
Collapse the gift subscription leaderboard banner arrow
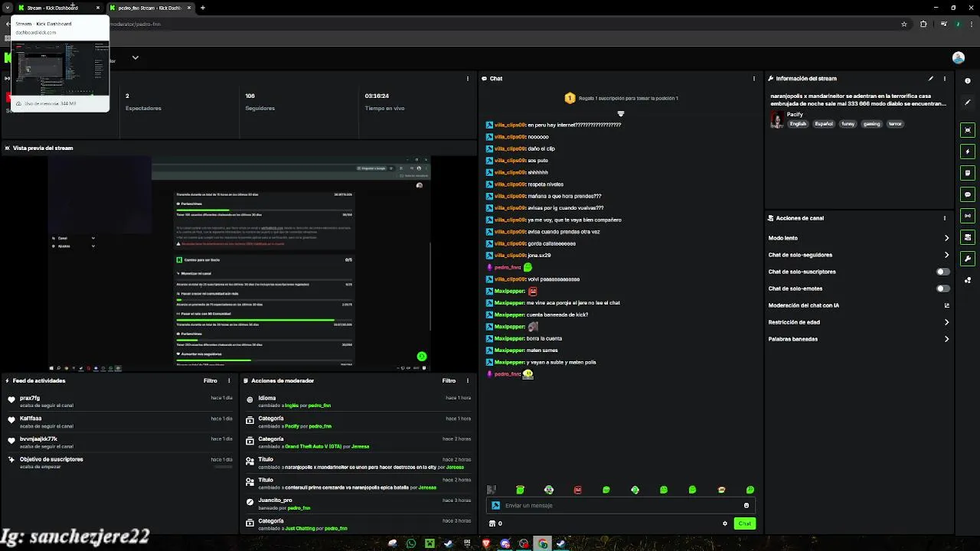pyautogui.click(x=621, y=113)
